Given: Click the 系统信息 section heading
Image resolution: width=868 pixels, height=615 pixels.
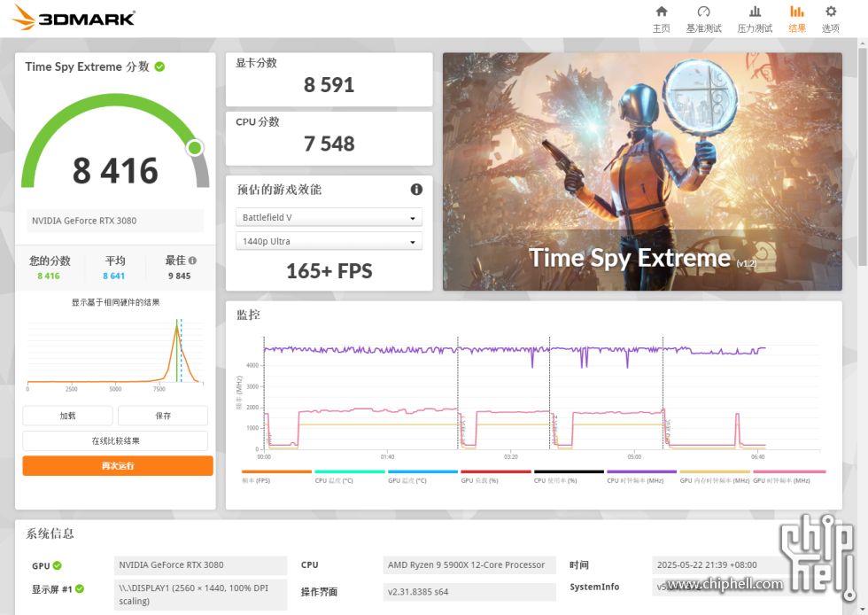Looking at the screenshot, I should [x=50, y=533].
